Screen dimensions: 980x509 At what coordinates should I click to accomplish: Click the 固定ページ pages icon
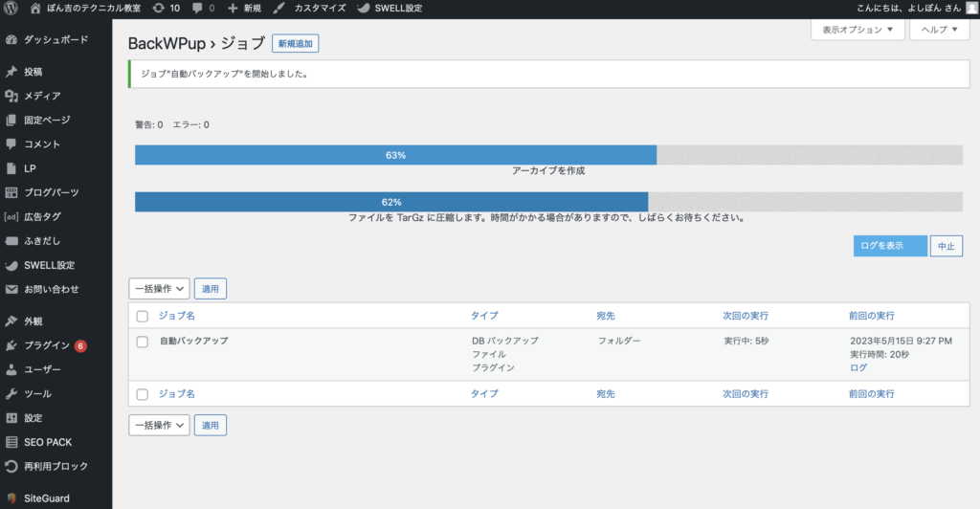11,120
